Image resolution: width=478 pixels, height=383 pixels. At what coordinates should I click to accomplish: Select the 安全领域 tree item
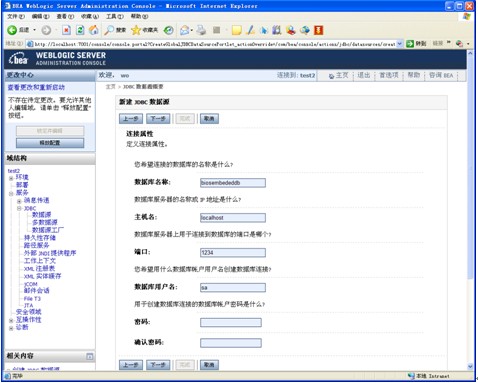tap(29, 312)
